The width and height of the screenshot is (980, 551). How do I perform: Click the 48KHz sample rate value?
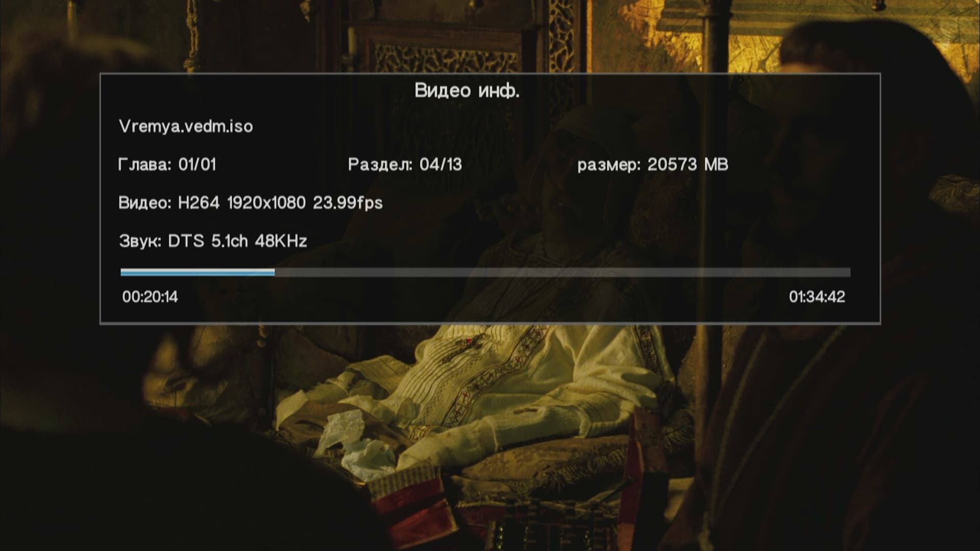tap(281, 241)
